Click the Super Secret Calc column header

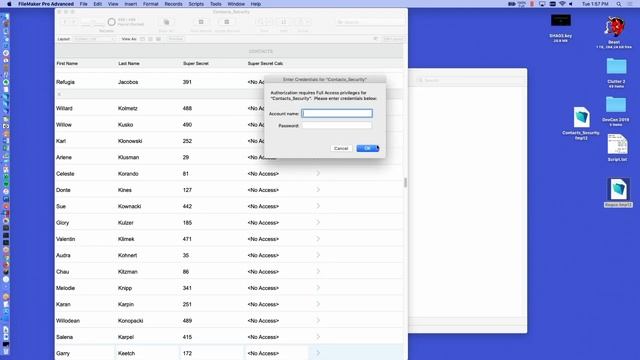pos(265,63)
